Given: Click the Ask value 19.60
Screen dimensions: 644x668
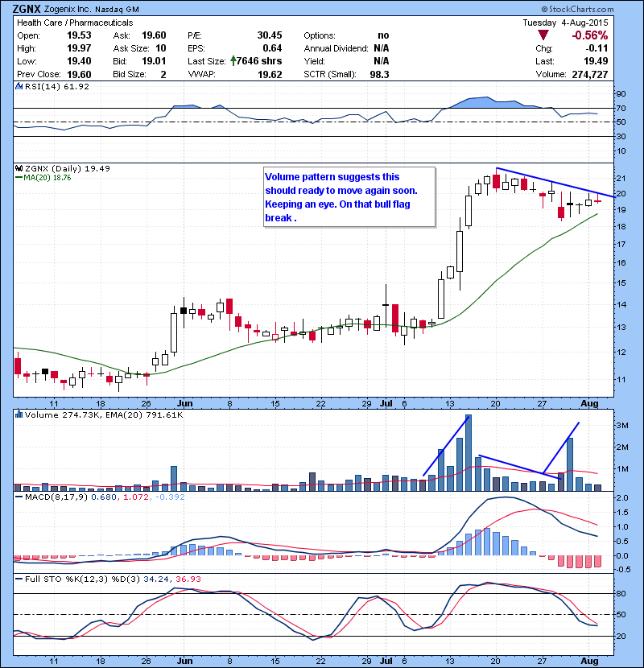Looking at the screenshot, I should click(154, 35).
